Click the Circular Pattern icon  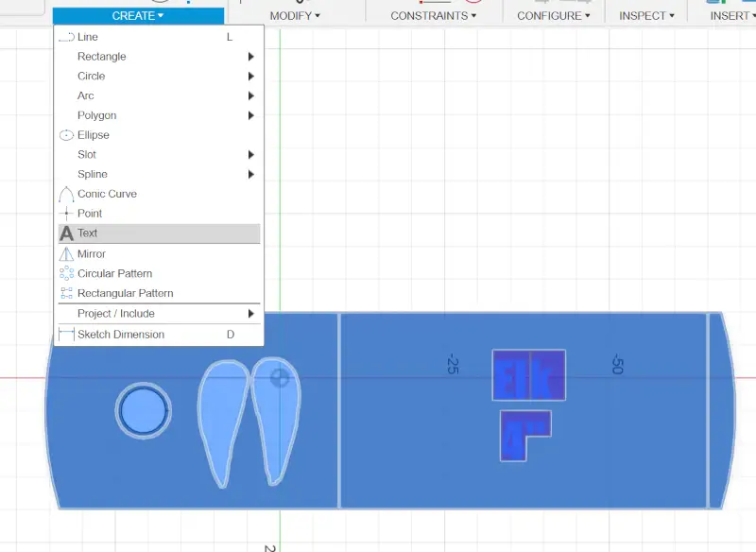pyautogui.click(x=66, y=273)
